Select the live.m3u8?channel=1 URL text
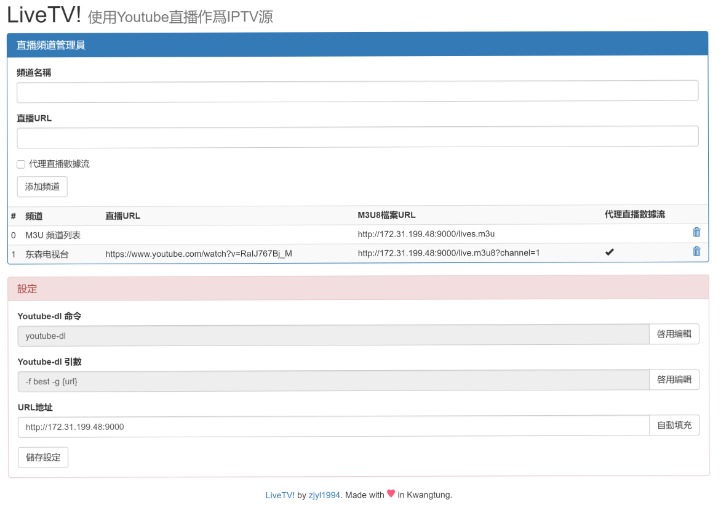The height and width of the screenshot is (505, 721). click(449, 252)
